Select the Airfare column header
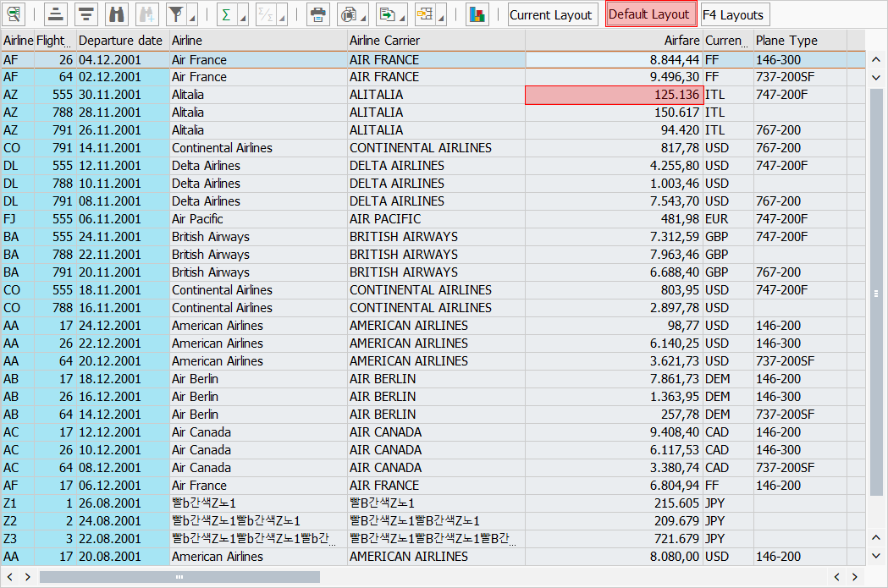 (615, 41)
